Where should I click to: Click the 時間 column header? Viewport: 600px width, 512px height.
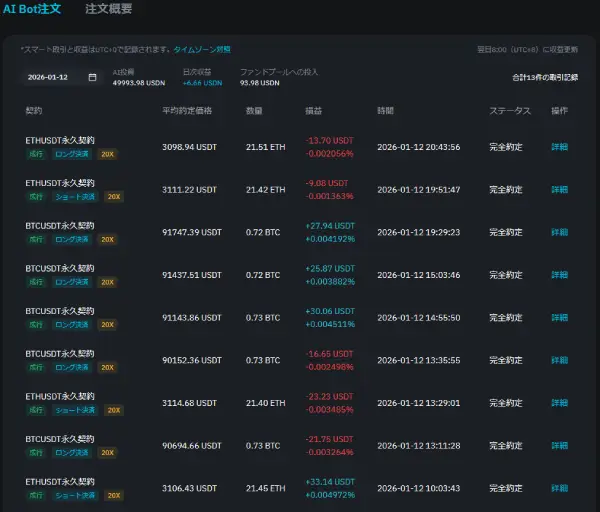tap(386, 110)
